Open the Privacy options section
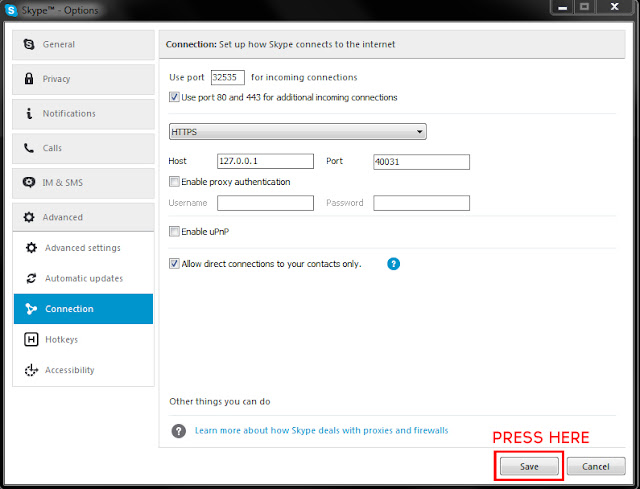 (x=83, y=79)
